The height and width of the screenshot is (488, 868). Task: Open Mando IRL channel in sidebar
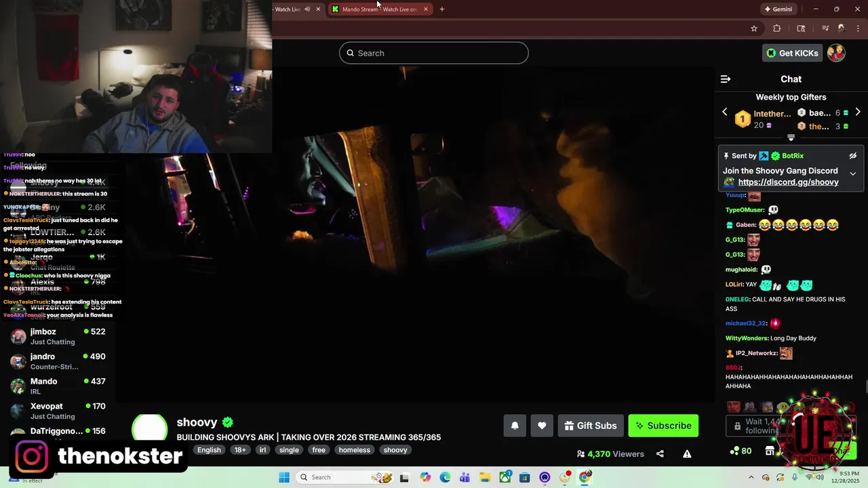59,386
